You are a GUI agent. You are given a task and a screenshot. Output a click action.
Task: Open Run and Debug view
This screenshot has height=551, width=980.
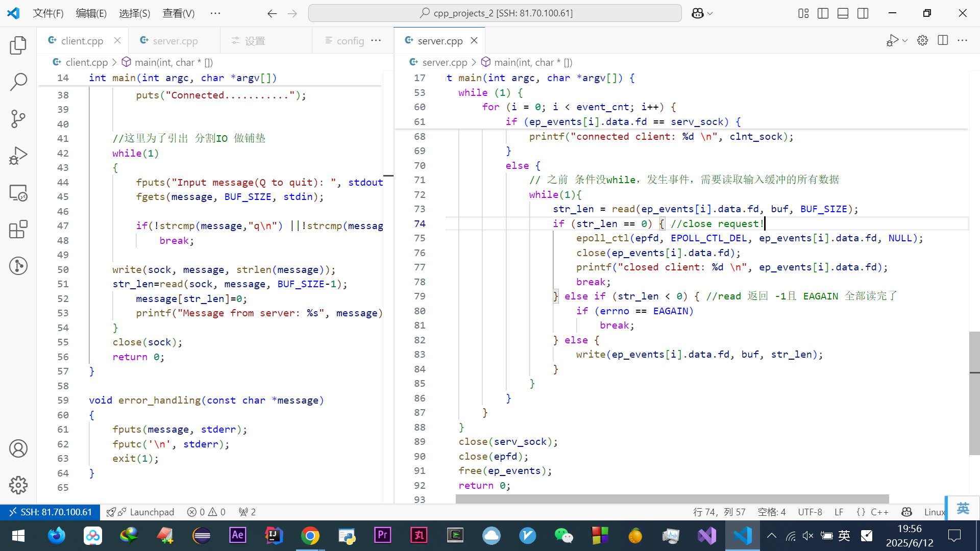point(18,156)
